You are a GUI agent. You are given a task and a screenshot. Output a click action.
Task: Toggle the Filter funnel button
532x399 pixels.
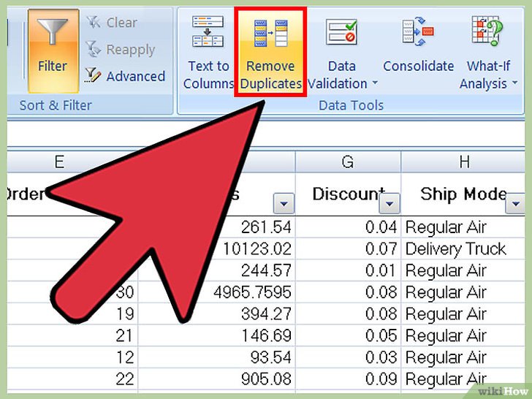(x=53, y=51)
